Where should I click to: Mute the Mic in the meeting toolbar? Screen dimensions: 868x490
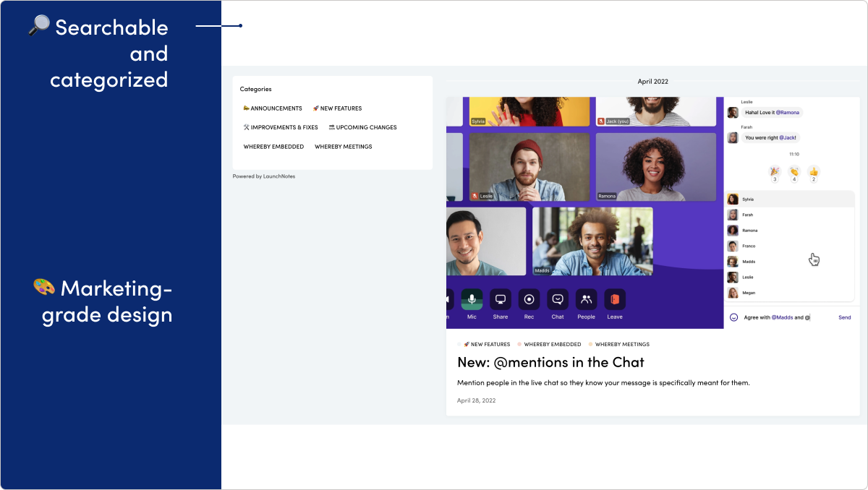point(472,299)
